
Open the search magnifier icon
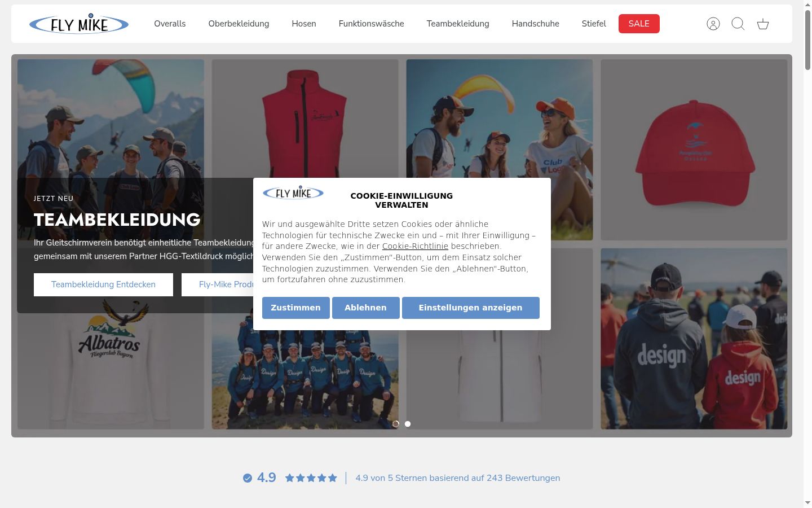[738, 24]
